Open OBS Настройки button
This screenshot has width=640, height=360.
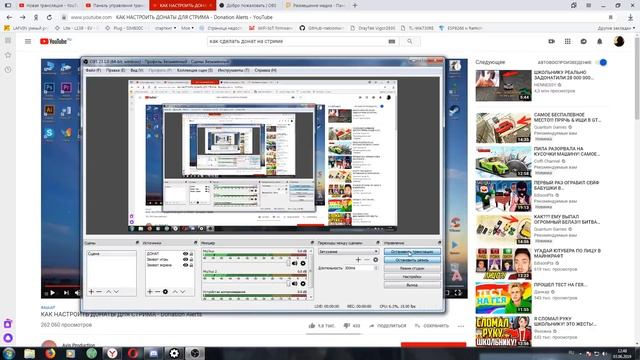(x=412, y=277)
